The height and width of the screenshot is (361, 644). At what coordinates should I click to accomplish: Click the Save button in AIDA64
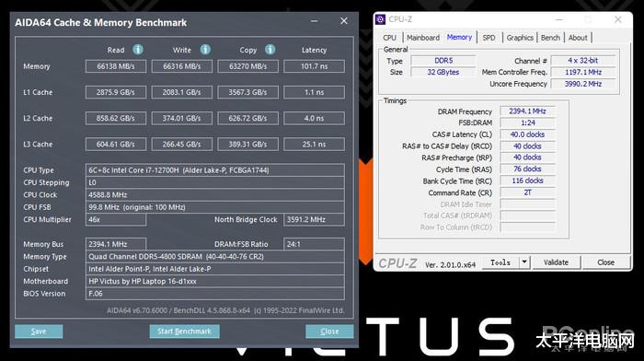click(x=39, y=332)
